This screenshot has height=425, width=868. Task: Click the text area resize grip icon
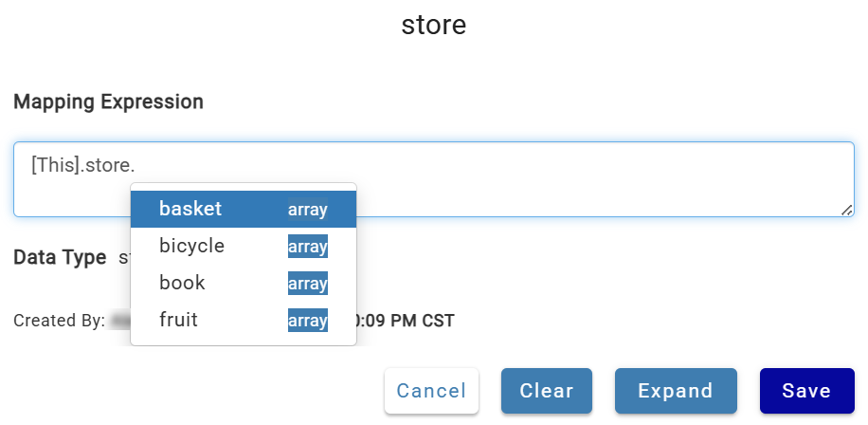click(846, 210)
